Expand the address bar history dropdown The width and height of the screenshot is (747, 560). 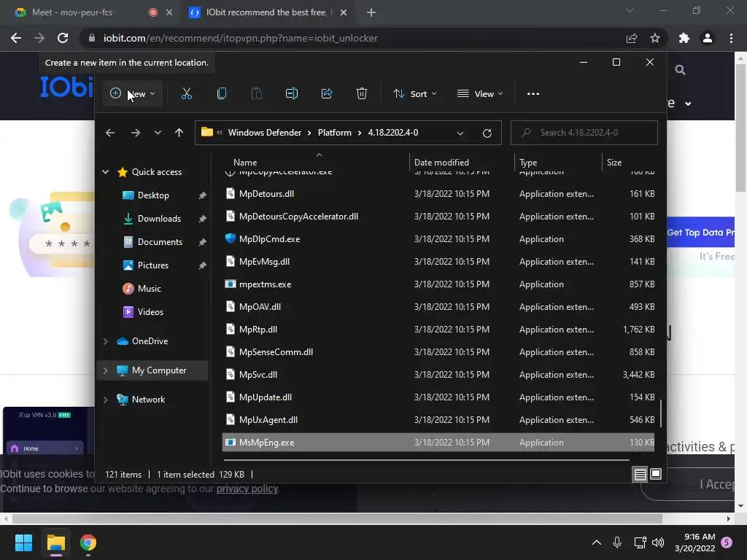click(460, 133)
